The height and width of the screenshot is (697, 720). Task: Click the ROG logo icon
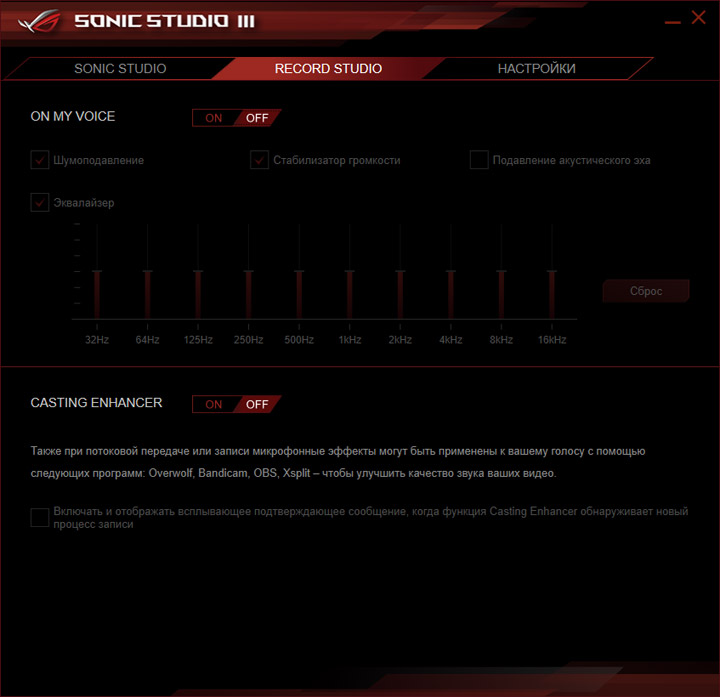click(39, 21)
